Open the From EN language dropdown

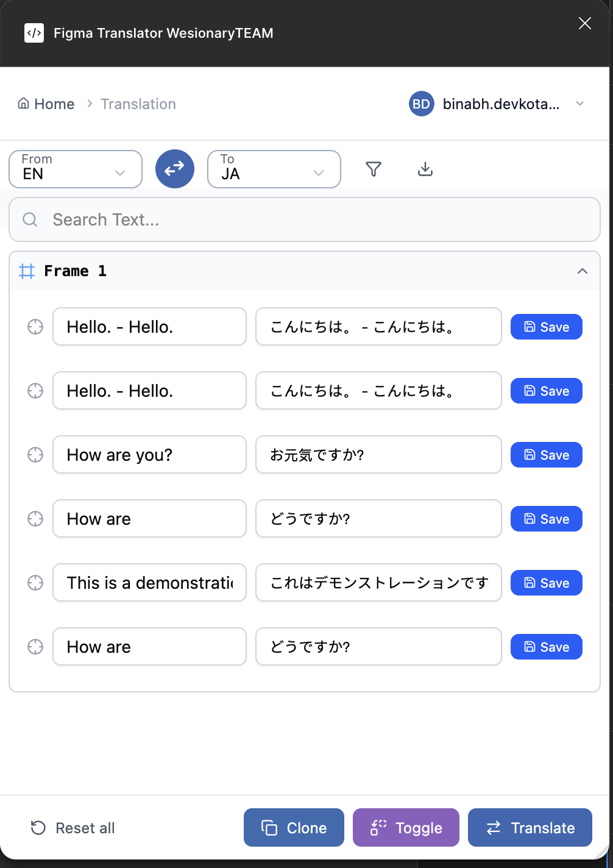(76, 169)
